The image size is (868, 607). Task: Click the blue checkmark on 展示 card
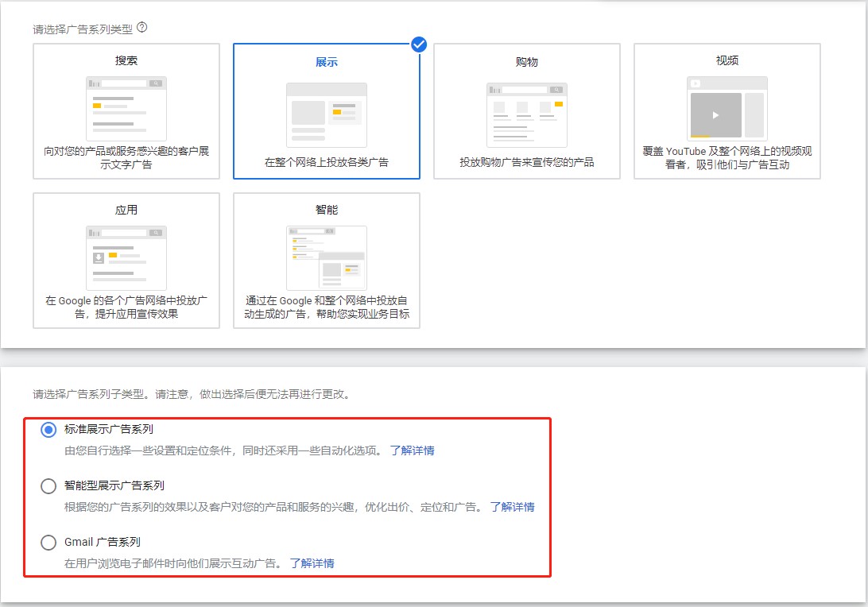pyautogui.click(x=419, y=45)
